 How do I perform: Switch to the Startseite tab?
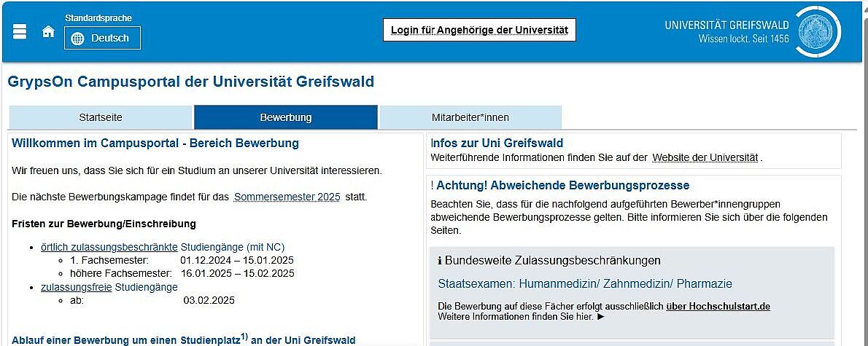tap(101, 117)
